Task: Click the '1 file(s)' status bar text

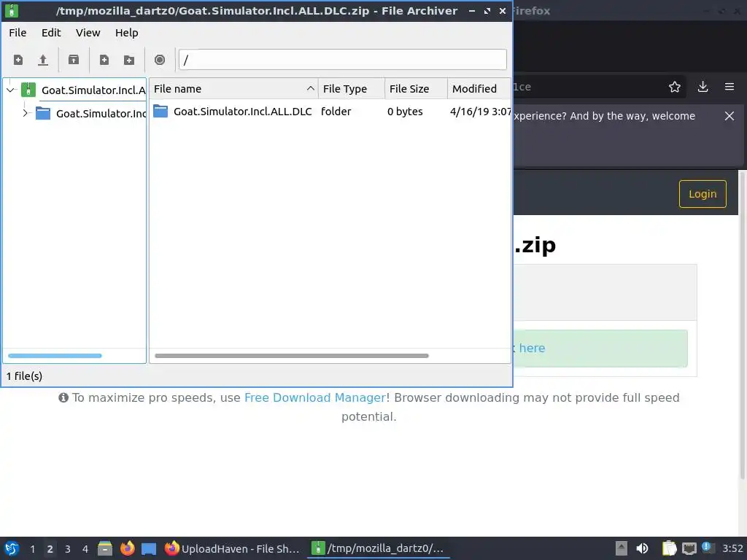Action: (24, 376)
